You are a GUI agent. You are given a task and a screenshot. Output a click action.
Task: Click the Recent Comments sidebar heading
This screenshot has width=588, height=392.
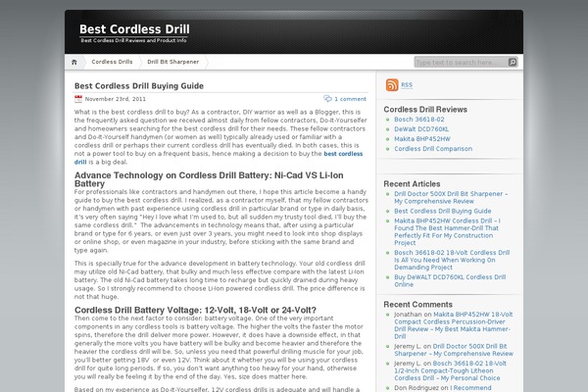coord(417,304)
